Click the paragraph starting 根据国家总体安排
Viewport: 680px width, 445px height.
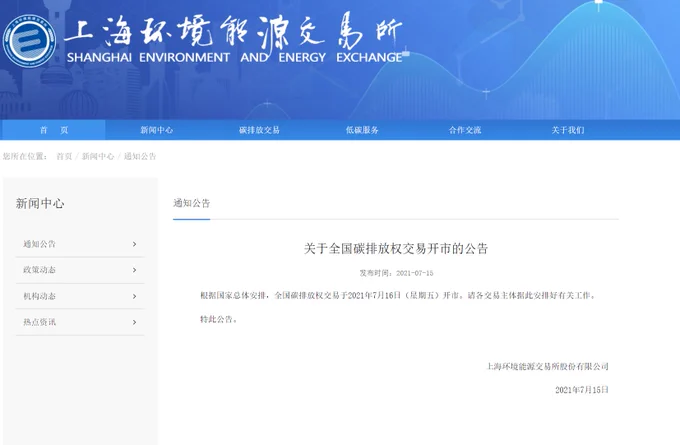399,295
